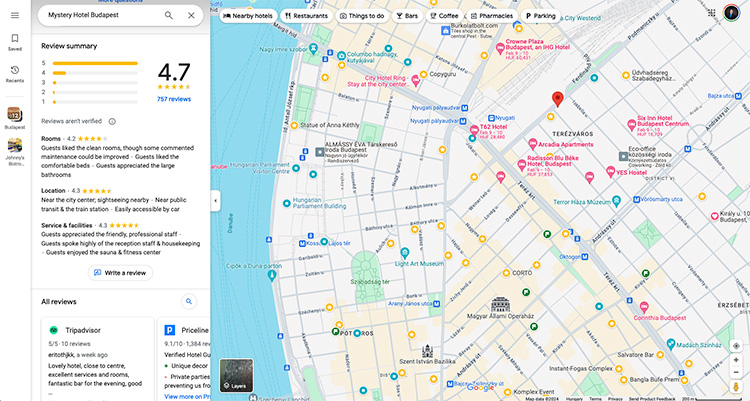The height and width of the screenshot is (401, 750).
Task: Open the Priceline review card
Action: (x=184, y=359)
